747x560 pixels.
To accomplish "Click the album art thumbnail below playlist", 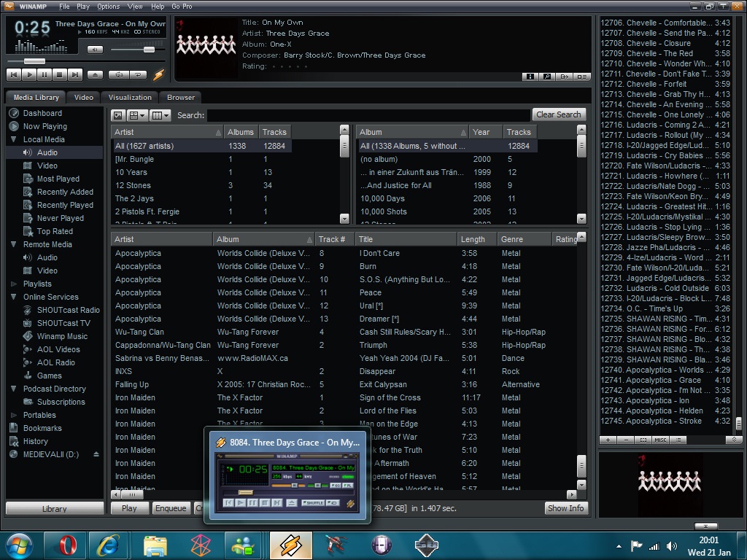I will coord(670,484).
